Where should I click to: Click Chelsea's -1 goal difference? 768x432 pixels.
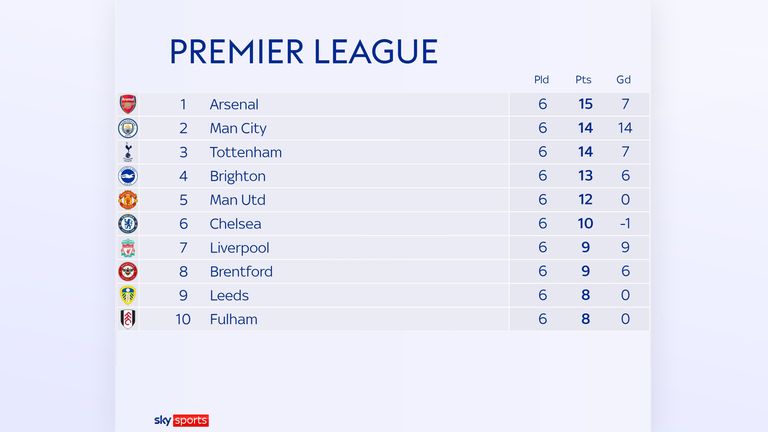625,224
